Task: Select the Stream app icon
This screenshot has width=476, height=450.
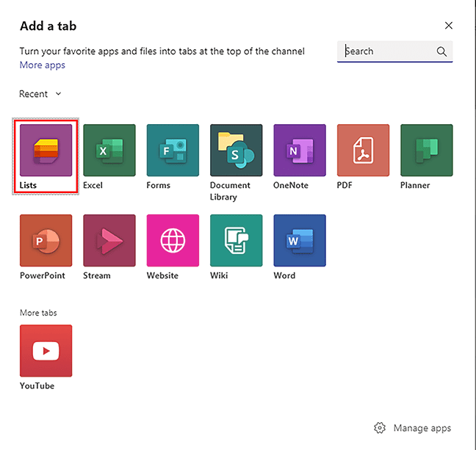Action: point(109,241)
